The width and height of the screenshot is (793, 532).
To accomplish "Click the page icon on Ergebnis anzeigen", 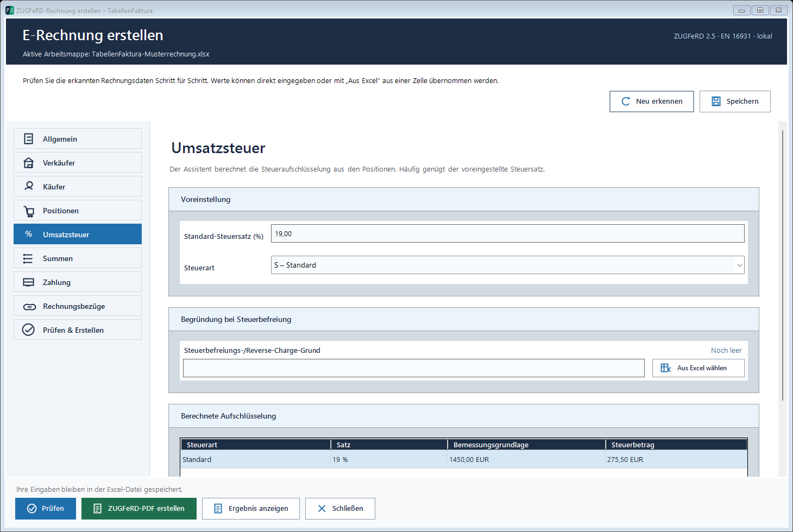I will 218,509.
